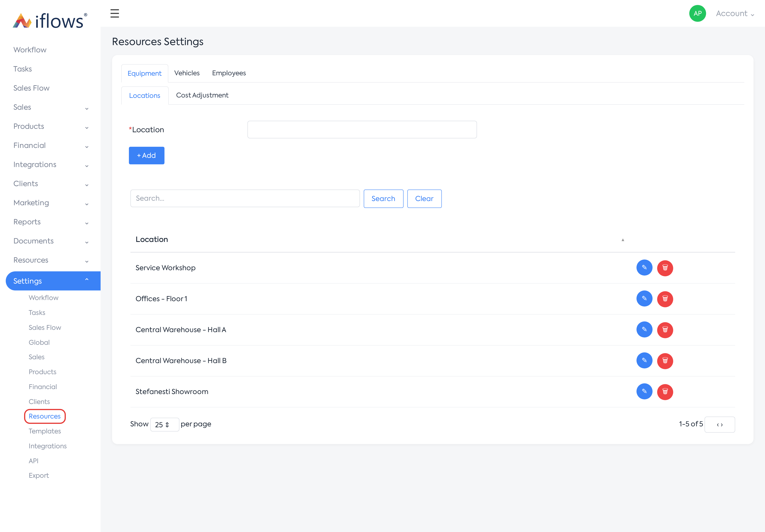The image size is (765, 532).
Task: Open the Account dropdown
Action: click(x=735, y=14)
